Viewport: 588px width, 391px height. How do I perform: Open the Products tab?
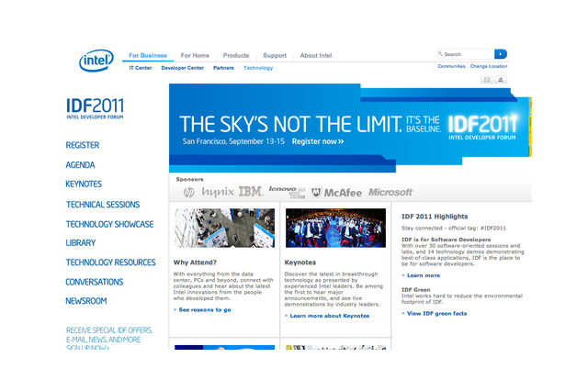[236, 55]
